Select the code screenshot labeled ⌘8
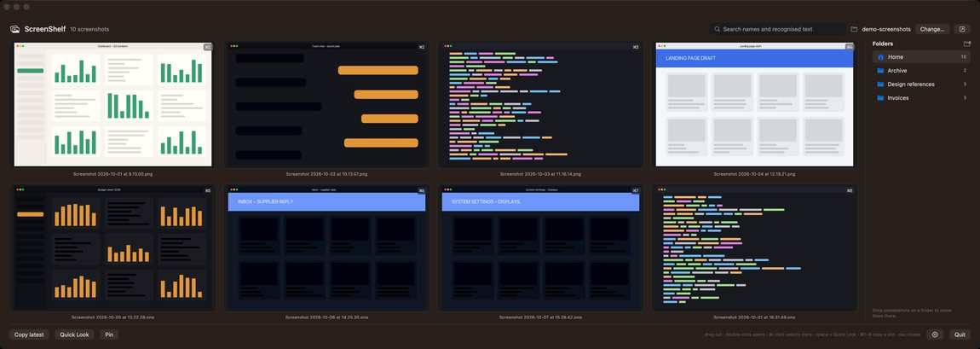The height and width of the screenshot is (349, 980). click(x=754, y=248)
